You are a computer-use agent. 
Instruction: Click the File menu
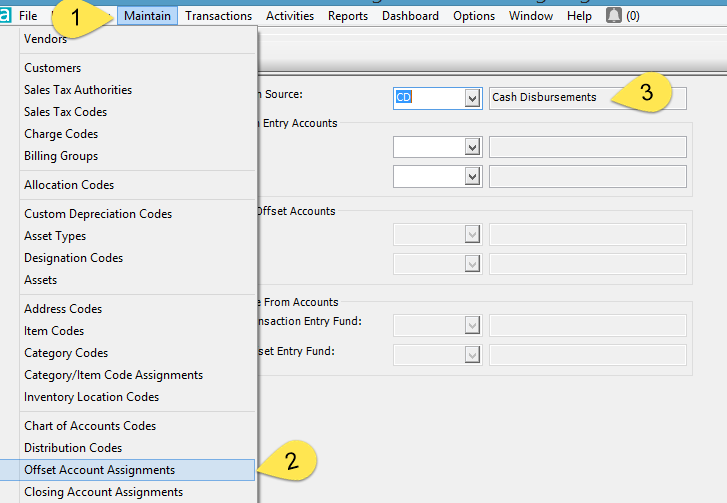pyautogui.click(x=28, y=16)
